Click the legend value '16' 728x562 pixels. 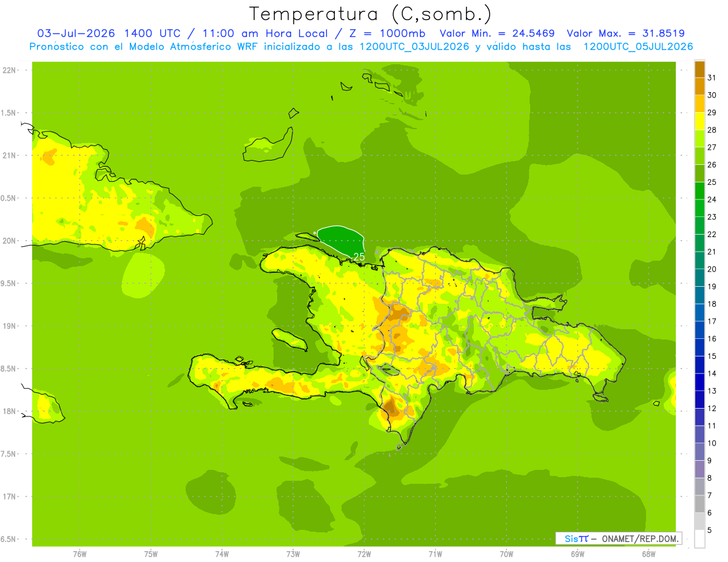pyautogui.click(x=712, y=339)
